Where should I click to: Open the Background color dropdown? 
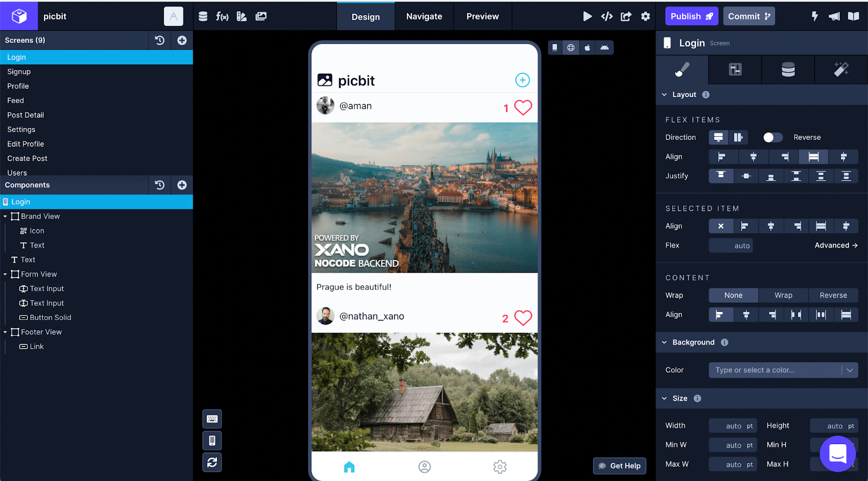[x=850, y=370]
